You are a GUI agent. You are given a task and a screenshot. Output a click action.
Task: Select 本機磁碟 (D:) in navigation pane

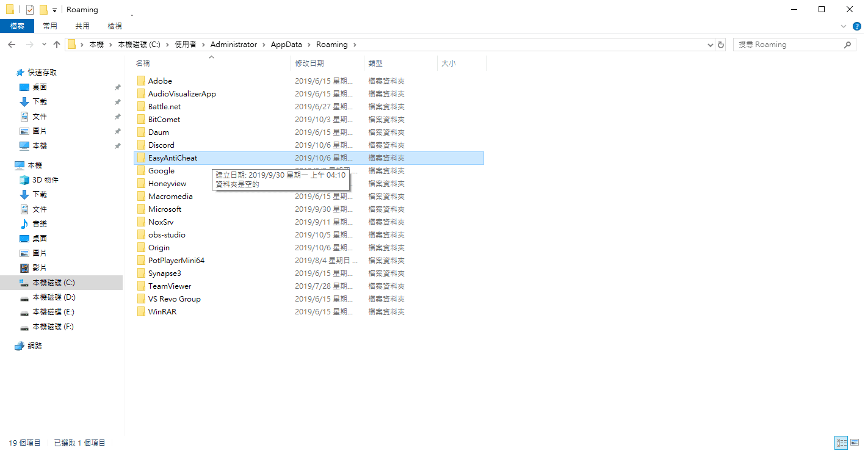(x=54, y=297)
